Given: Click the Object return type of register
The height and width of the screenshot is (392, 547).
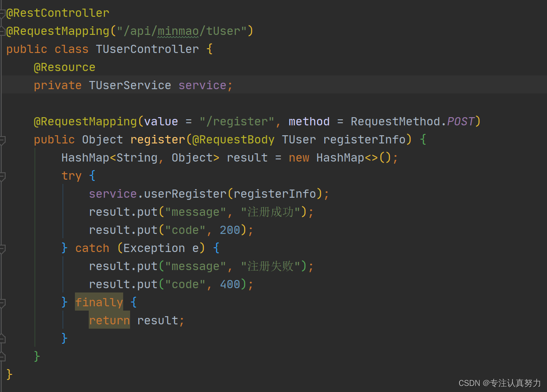Looking at the screenshot, I should click(x=103, y=140).
